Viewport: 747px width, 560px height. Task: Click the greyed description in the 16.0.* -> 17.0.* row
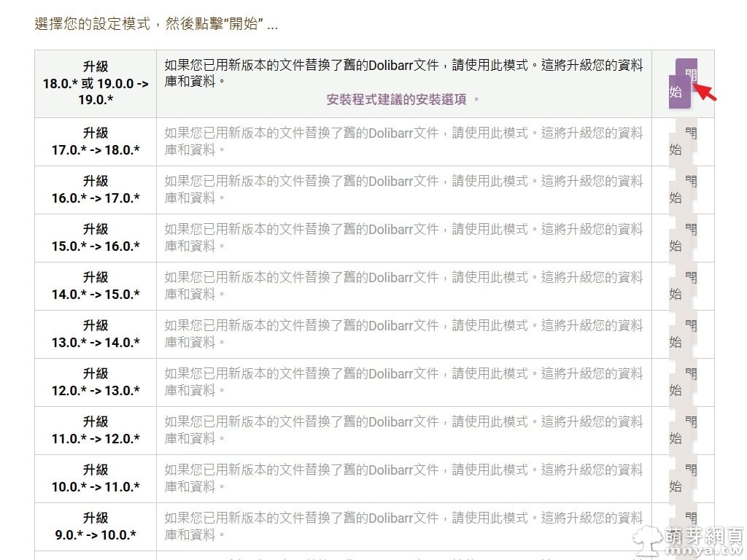pyautogui.click(x=403, y=189)
